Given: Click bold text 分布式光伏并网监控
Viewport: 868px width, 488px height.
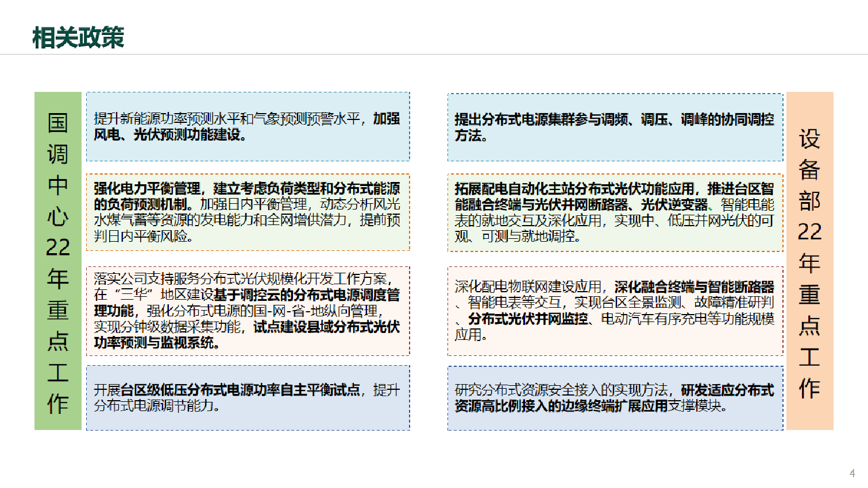Looking at the screenshot, I should pyautogui.click(x=528, y=319).
